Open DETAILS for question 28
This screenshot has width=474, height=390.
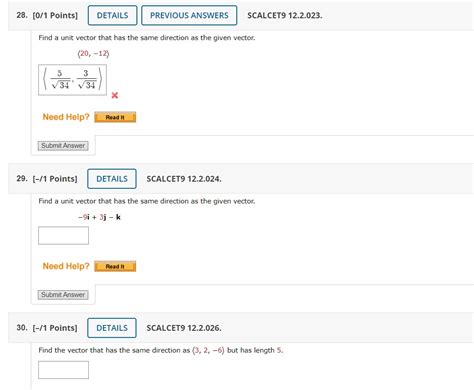tap(112, 15)
